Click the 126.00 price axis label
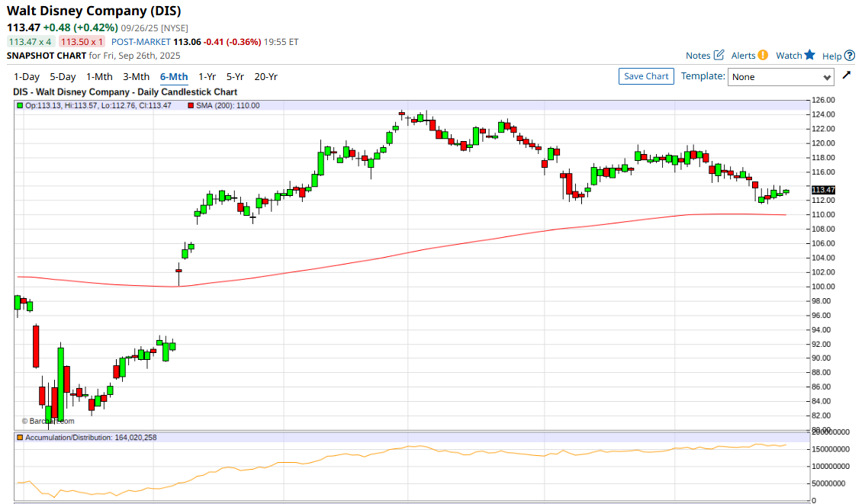 (823, 101)
